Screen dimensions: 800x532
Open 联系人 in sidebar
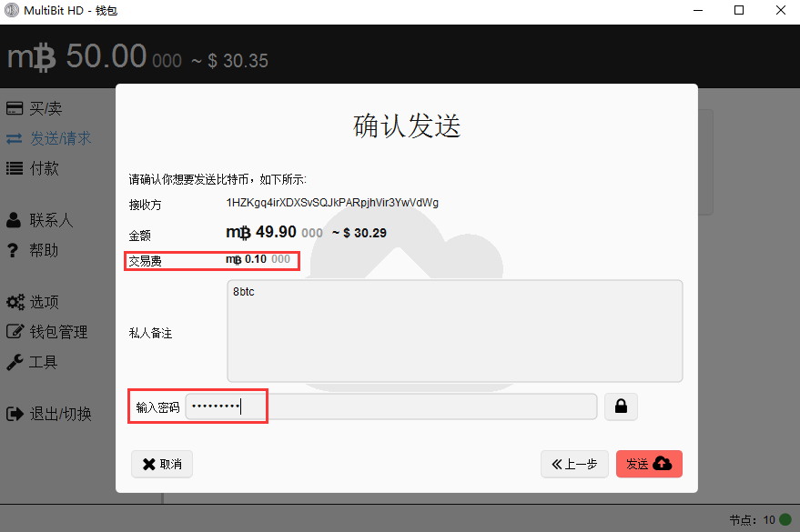click(51, 220)
